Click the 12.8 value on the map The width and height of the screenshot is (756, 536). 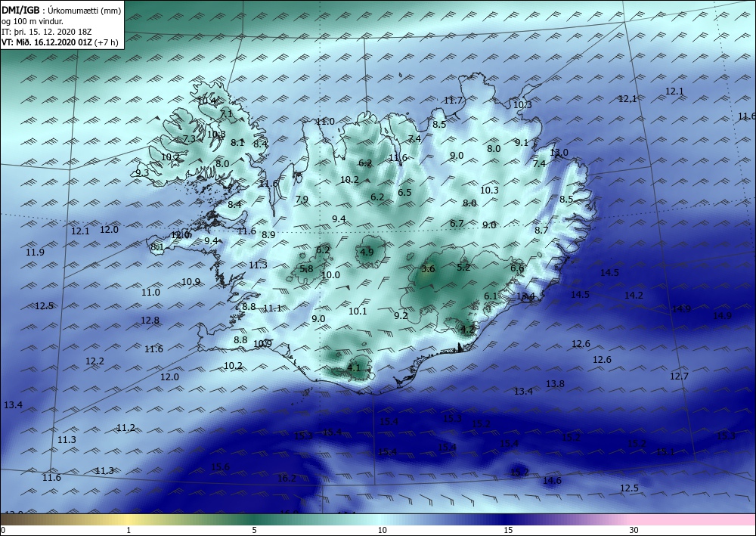150,320
